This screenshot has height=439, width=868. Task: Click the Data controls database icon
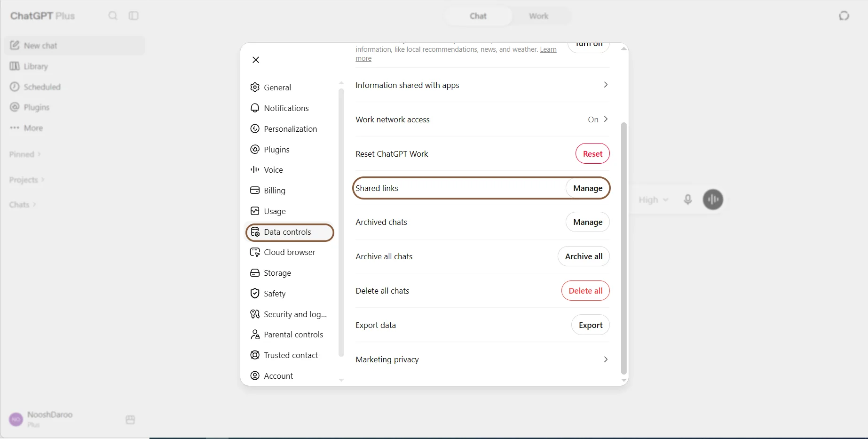255,231
